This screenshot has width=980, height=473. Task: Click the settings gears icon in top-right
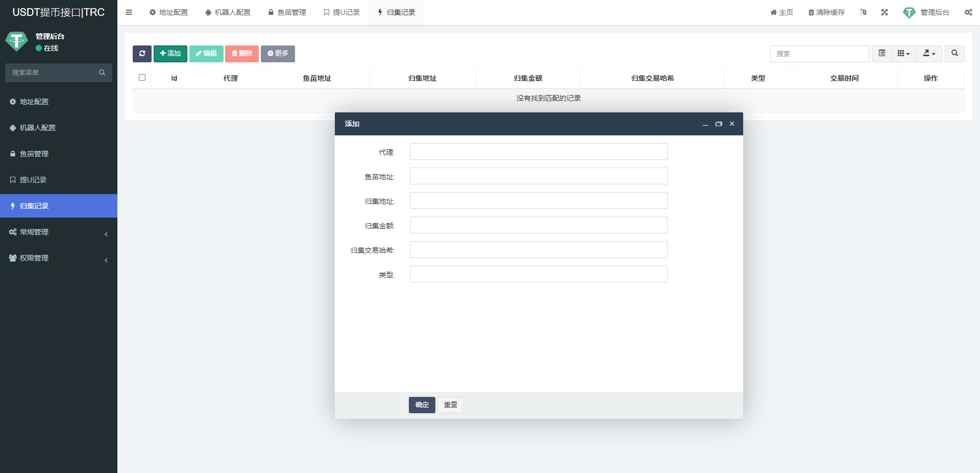click(x=968, y=12)
